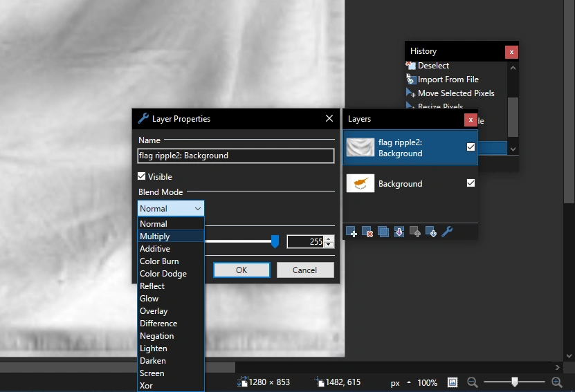Choose Color Dodge blend mode
Viewport: 575px width, 392px height.
click(171, 274)
